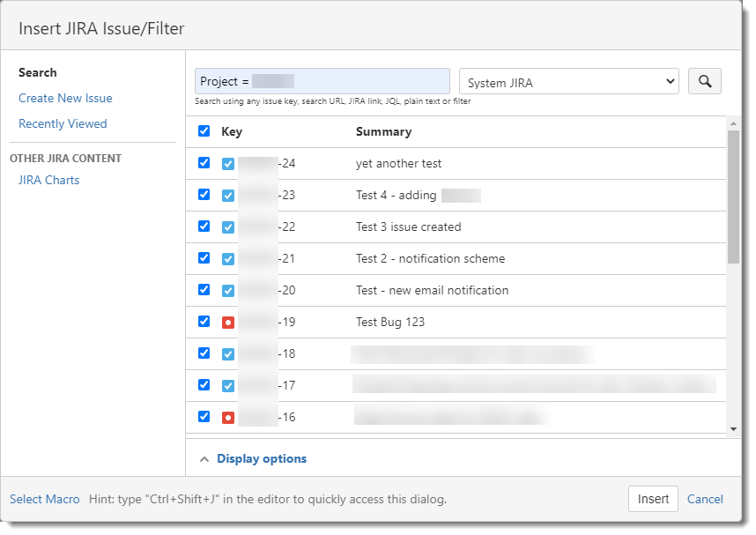
Task: Uncheck the 'Test 4 - adding' row
Action: (x=204, y=195)
